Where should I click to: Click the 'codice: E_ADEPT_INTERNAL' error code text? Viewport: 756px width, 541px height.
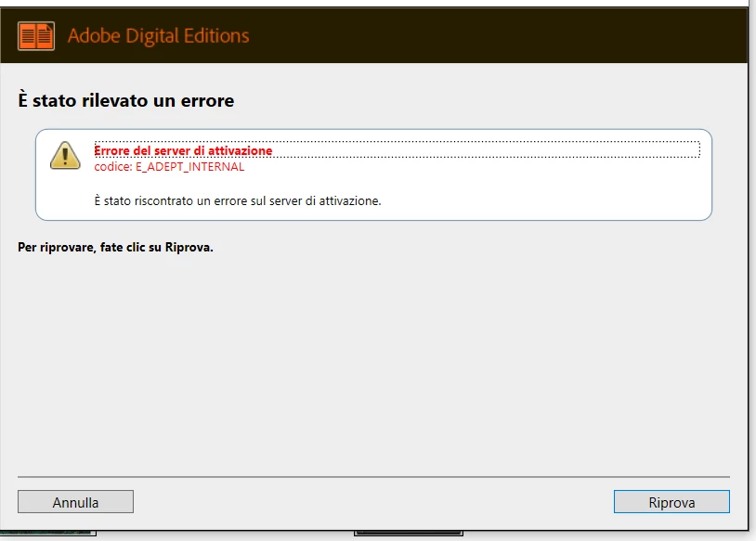[169, 167]
